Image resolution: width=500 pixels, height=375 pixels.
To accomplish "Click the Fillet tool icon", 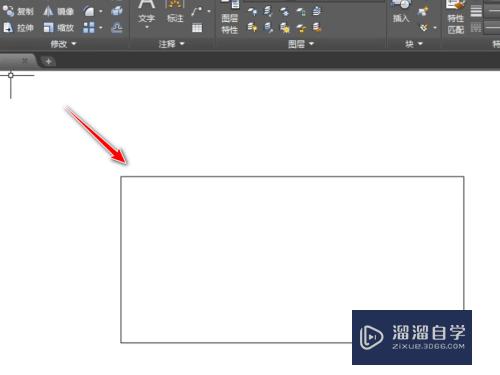I will tap(89, 11).
